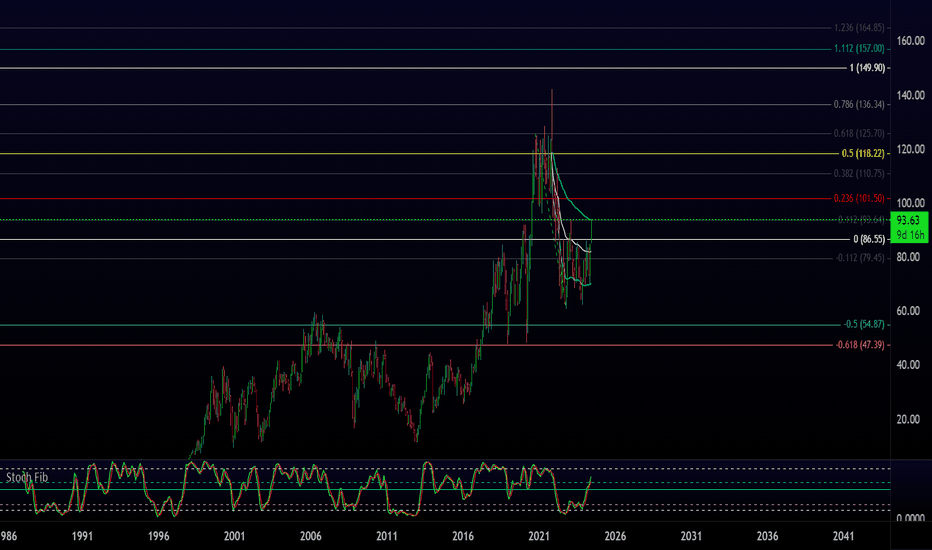Click 100.00 on the price axis
Image resolution: width=932 pixels, height=550 pixels.
pos(911,203)
